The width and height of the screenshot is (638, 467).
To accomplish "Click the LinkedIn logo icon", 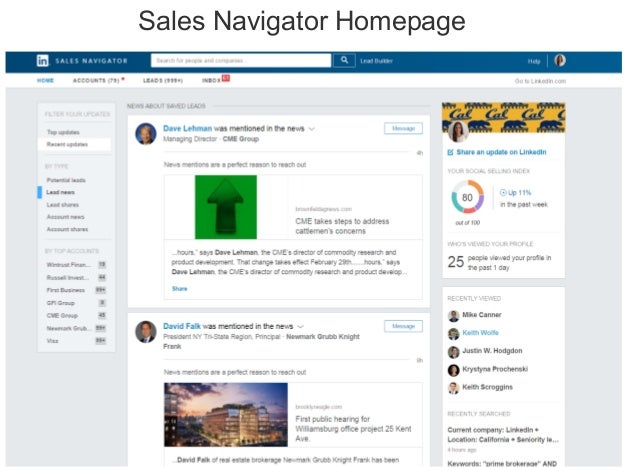I will 43,61.
